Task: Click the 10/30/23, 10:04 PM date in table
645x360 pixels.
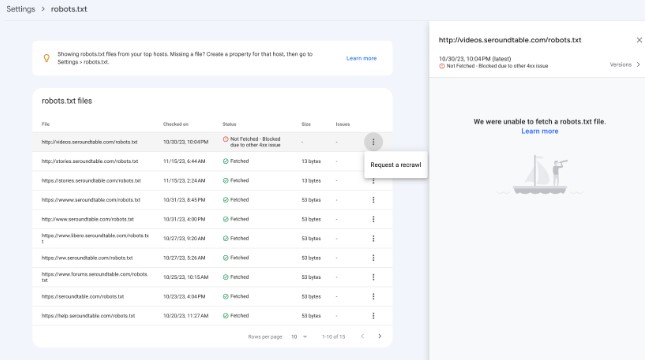Action: coord(186,142)
